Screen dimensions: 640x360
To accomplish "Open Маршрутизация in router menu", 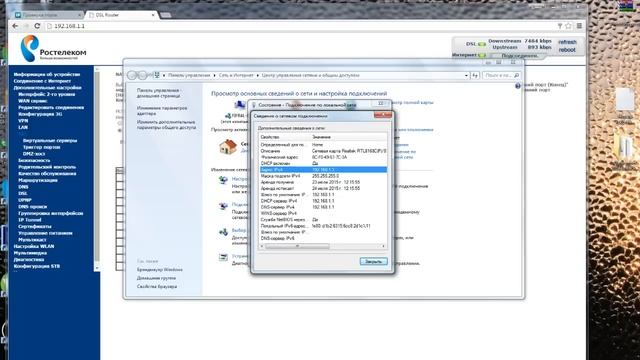I will (38, 180).
